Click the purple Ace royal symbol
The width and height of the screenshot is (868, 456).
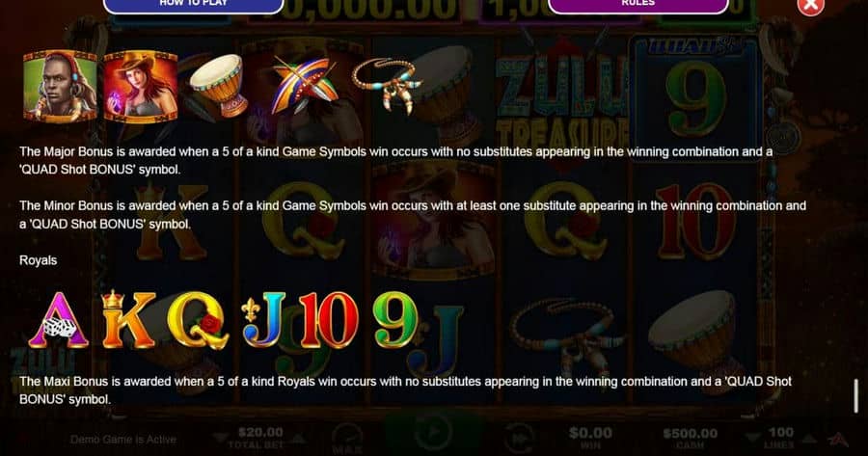[x=59, y=320]
